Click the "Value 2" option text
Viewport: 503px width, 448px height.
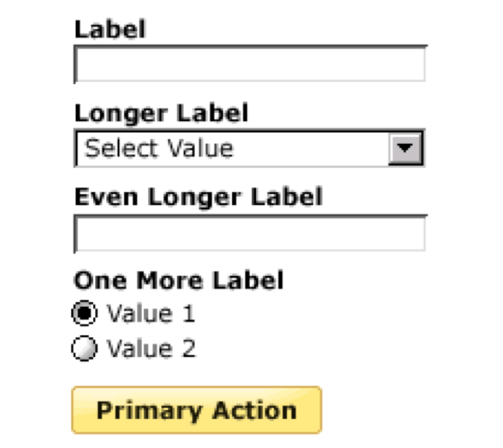click(x=151, y=349)
